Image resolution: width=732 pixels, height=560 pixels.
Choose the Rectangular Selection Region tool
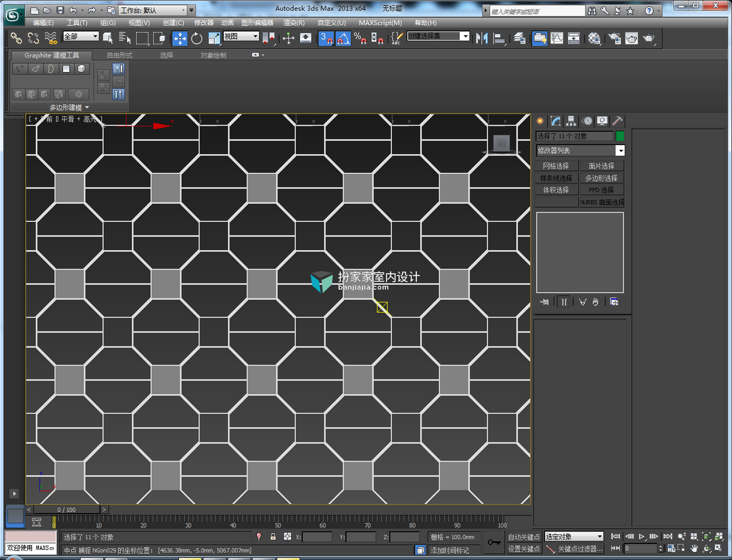click(x=142, y=38)
